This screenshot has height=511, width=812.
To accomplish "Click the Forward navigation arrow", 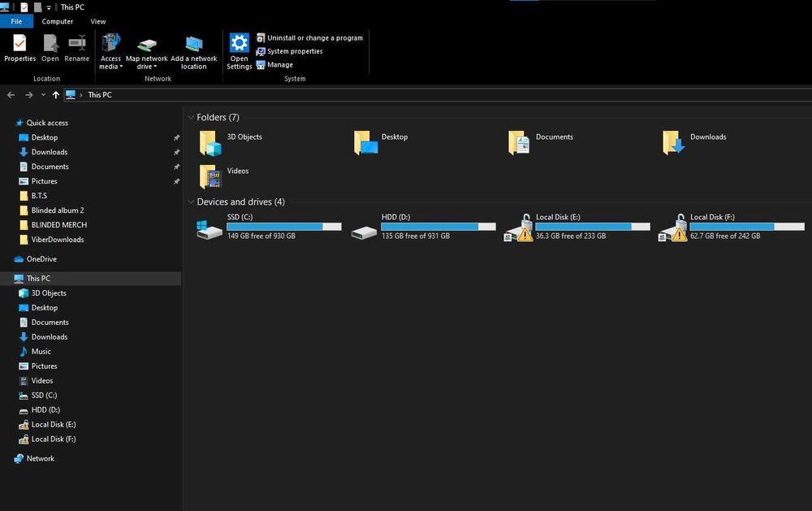I will coord(29,95).
